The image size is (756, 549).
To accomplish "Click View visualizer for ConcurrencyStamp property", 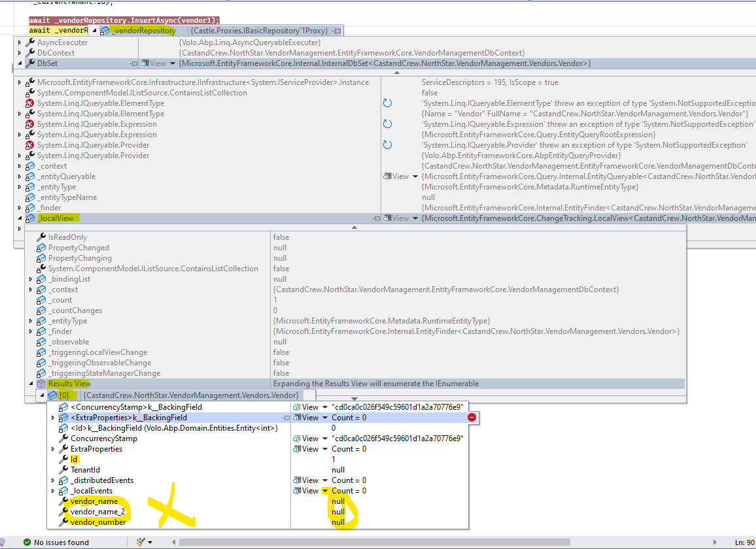I will coord(306,439).
